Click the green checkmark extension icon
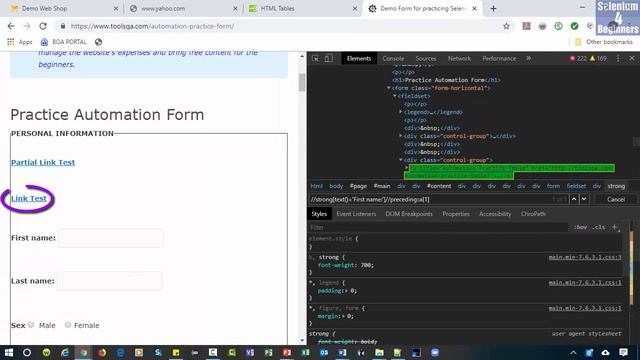This screenshot has height=360, width=640. pos(574,26)
